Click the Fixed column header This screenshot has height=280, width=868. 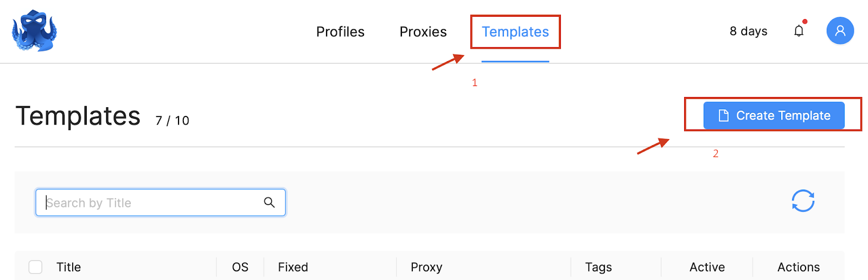[293, 267]
